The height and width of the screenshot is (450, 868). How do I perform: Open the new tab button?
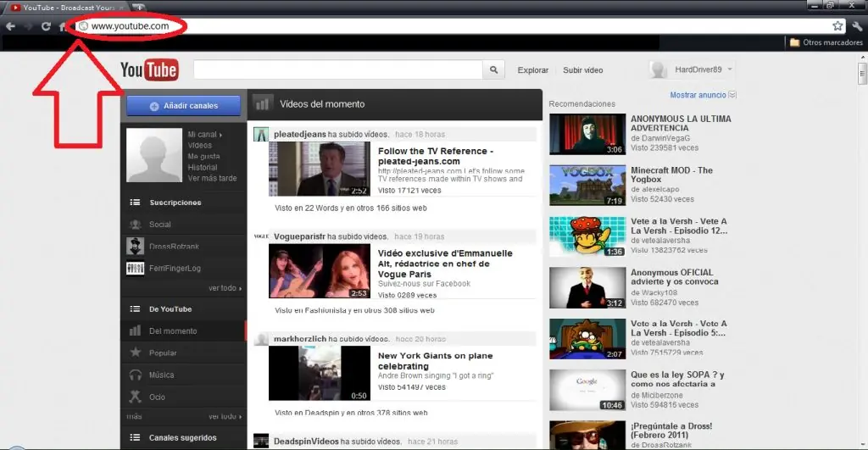[x=138, y=7]
